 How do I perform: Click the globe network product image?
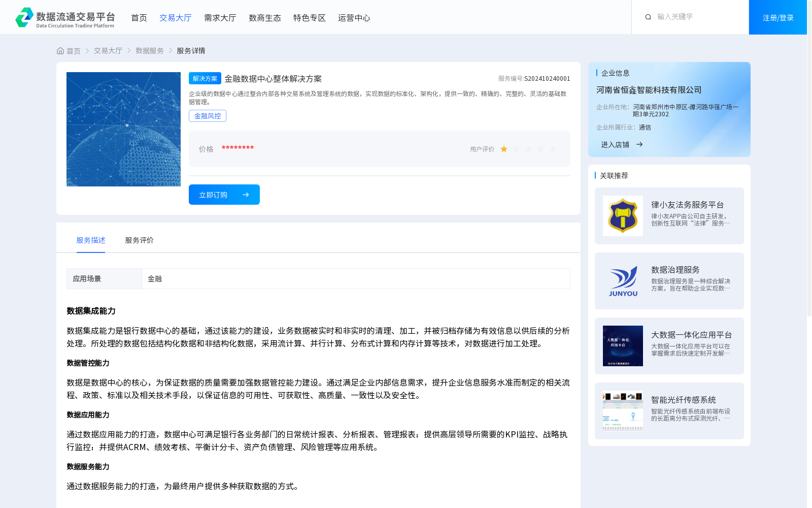click(123, 129)
